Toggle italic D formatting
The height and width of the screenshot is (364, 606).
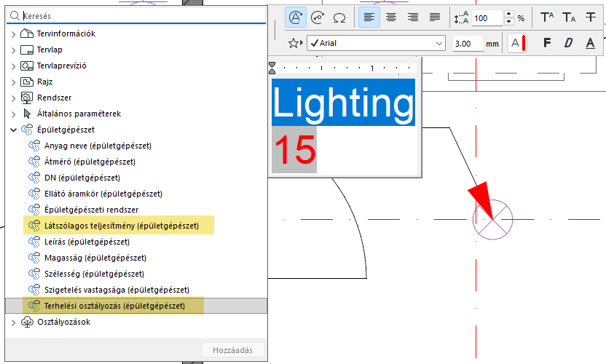click(x=569, y=43)
